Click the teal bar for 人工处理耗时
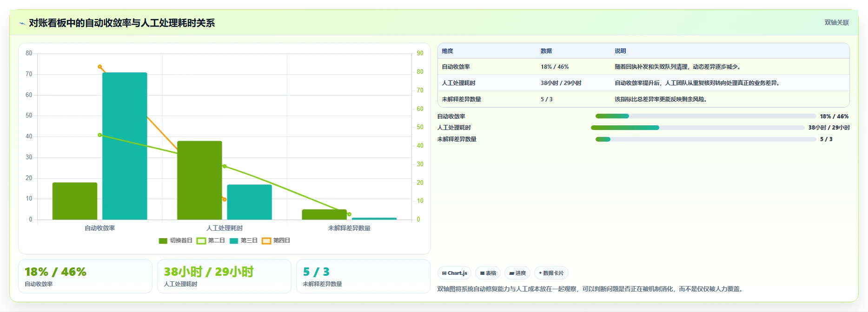Screen dimensions: 868x312 tap(249, 202)
